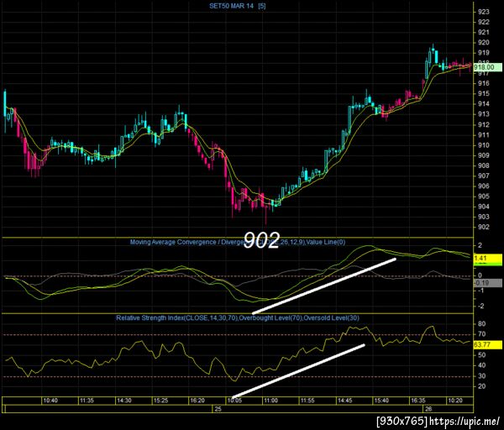Click the 11:35 time axis label
The image size is (504, 430).
[87, 401]
